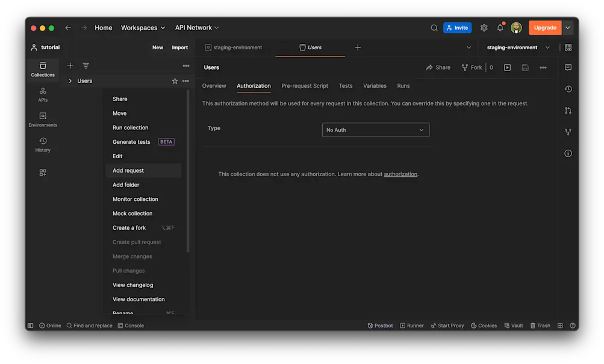Open Cookies manager in the status bar
Image resolution: width=604 pixels, height=364 pixels.
(x=484, y=325)
